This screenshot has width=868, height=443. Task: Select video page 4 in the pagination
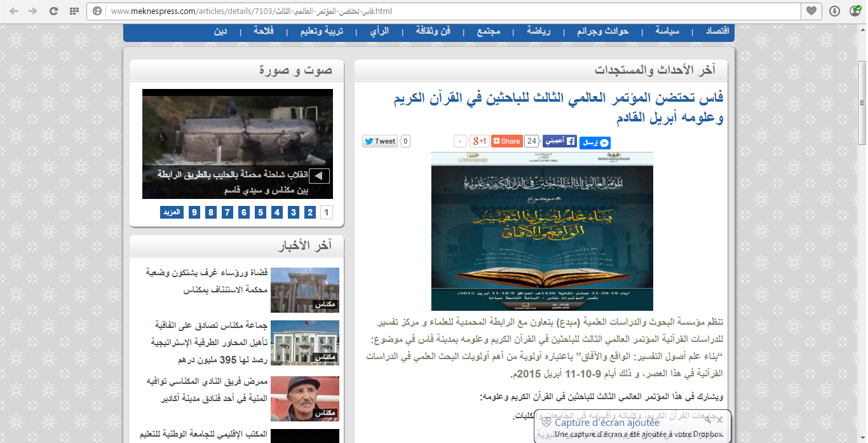click(276, 212)
